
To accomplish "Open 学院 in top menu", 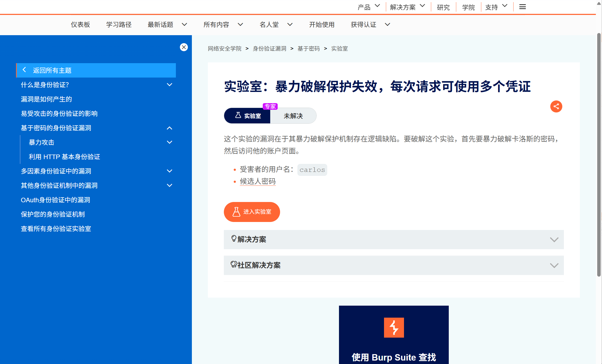I will point(468,7).
